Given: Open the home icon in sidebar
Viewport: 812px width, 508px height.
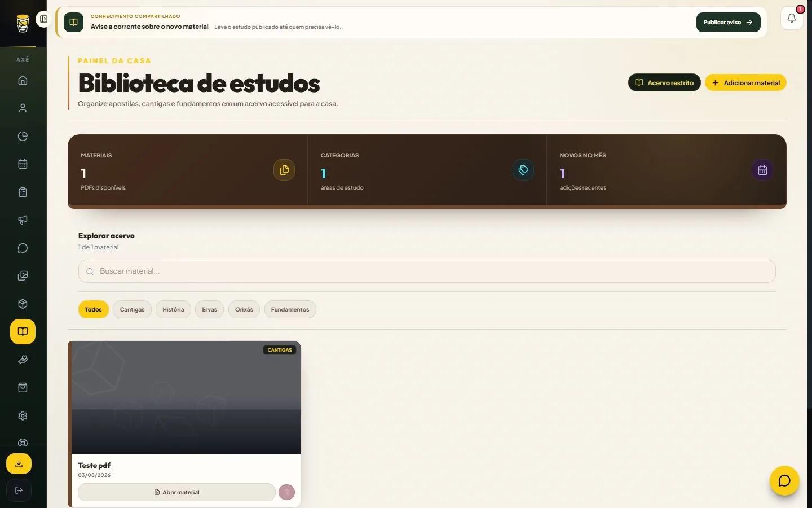Looking at the screenshot, I should coord(23,80).
